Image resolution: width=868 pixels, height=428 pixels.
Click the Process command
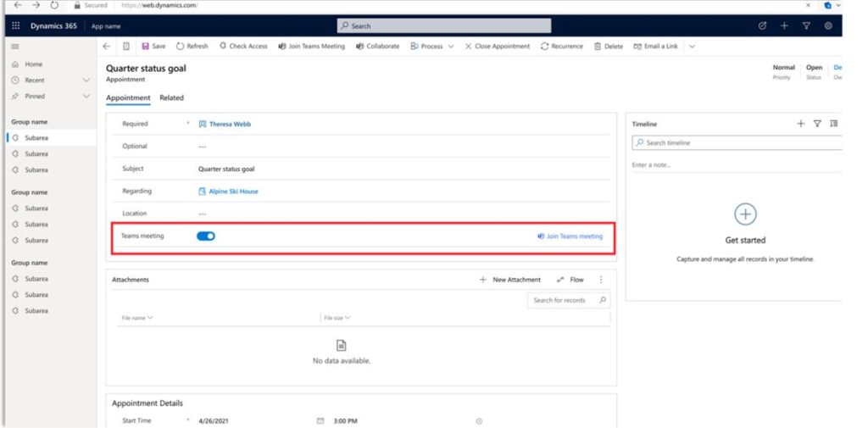tap(427, 47)
